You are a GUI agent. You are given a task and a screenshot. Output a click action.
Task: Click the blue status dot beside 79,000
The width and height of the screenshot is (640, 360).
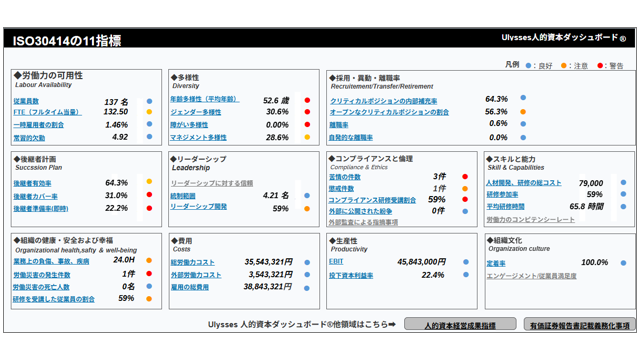[623, 182]
